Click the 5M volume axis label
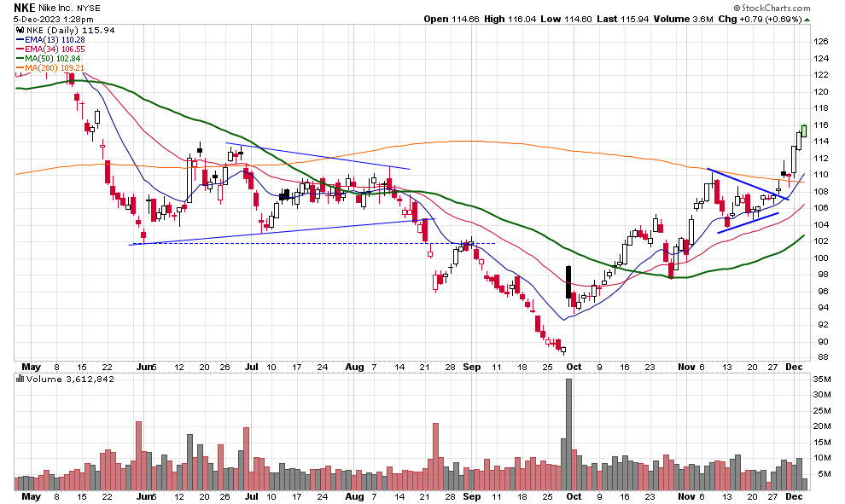 pos(824,474)
